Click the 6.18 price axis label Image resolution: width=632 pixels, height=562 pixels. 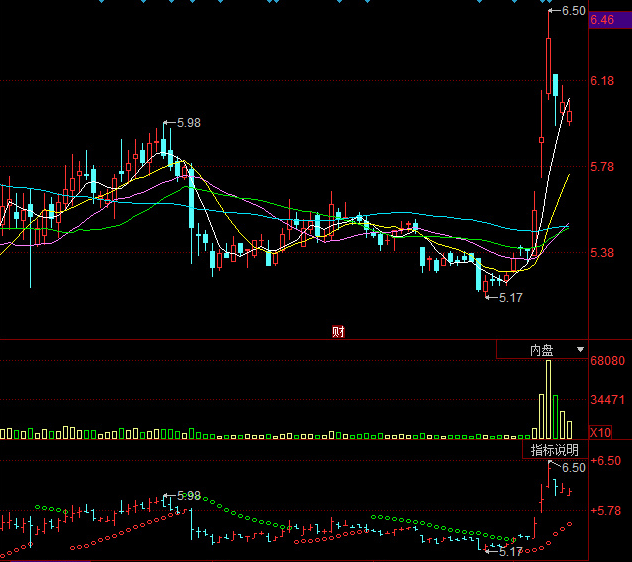click(602, 81)
